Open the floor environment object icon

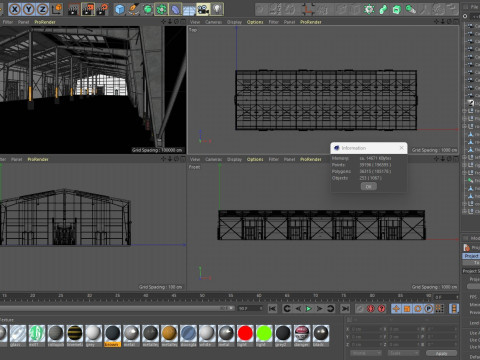[x=189, y=9]
